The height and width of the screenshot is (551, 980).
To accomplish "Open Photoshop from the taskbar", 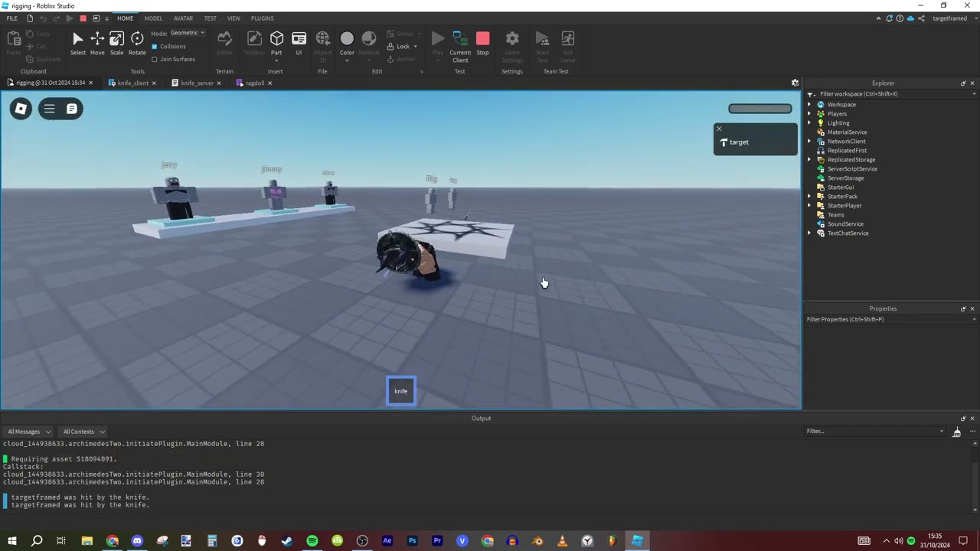I will pyautogui.click(x=412, y=541).
